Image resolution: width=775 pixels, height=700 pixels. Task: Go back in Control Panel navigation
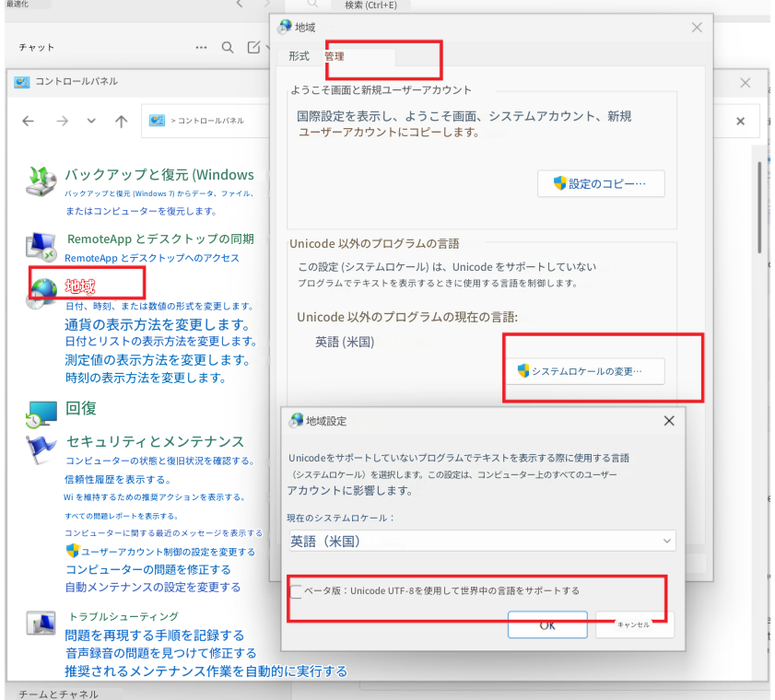tap(29, 121)
